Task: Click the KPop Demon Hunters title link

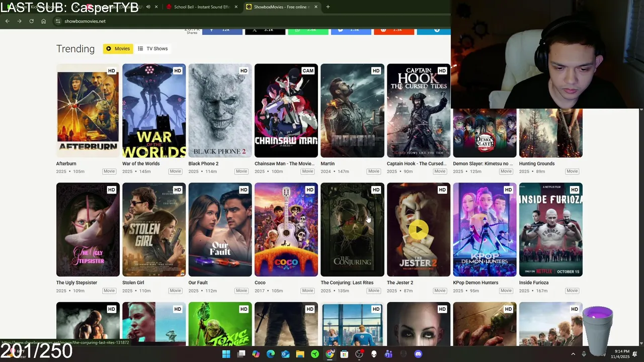Action: [x=475, y=283]
